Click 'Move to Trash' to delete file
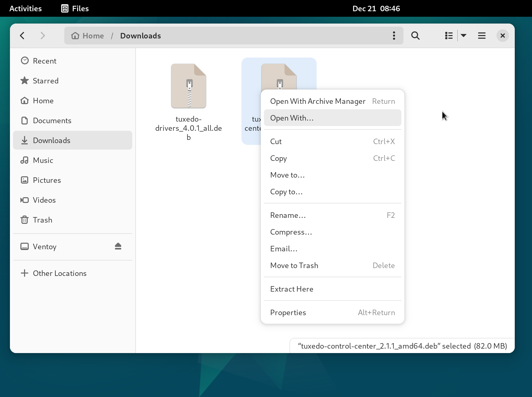 click(294, 265)
